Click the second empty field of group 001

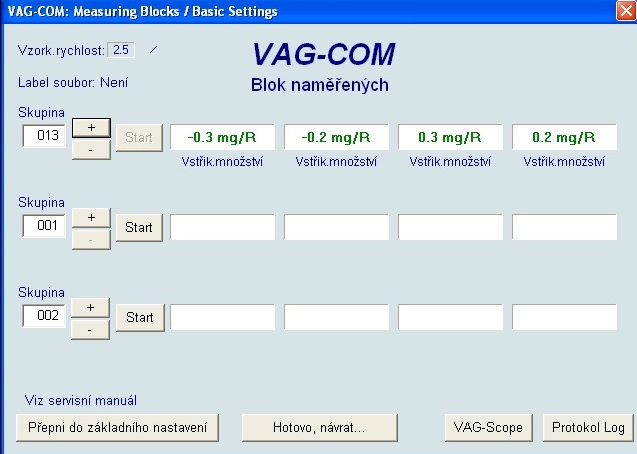(x=336, y=227)
